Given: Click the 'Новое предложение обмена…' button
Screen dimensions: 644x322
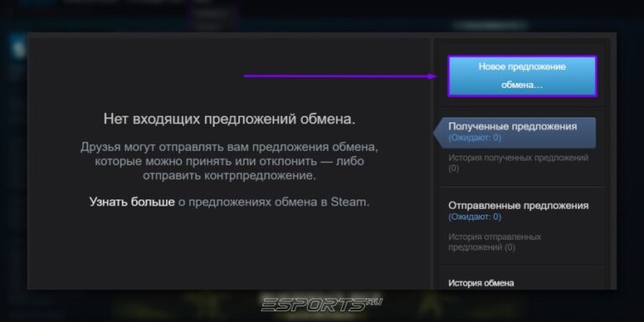Looking at the screenshot, I should pyautogui.click(x=522, y=76).
